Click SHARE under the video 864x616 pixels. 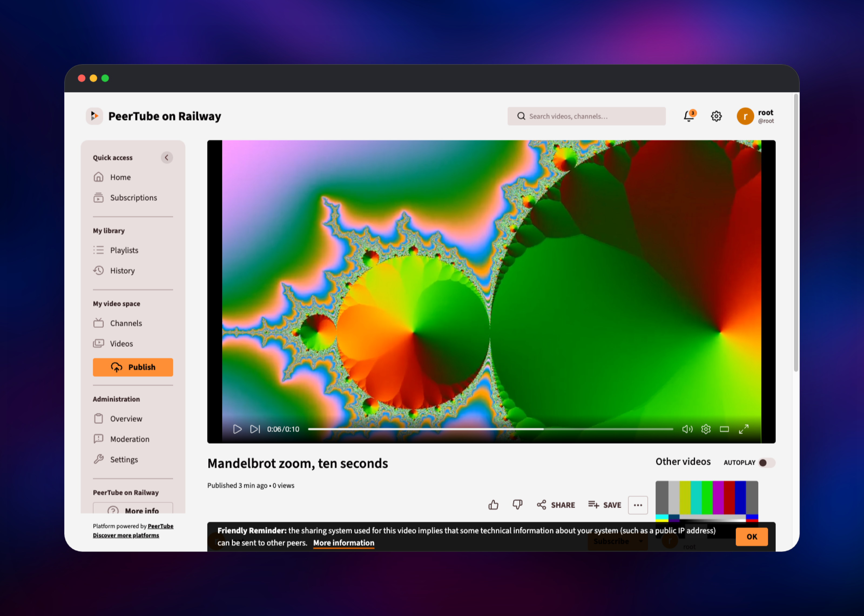556,505
